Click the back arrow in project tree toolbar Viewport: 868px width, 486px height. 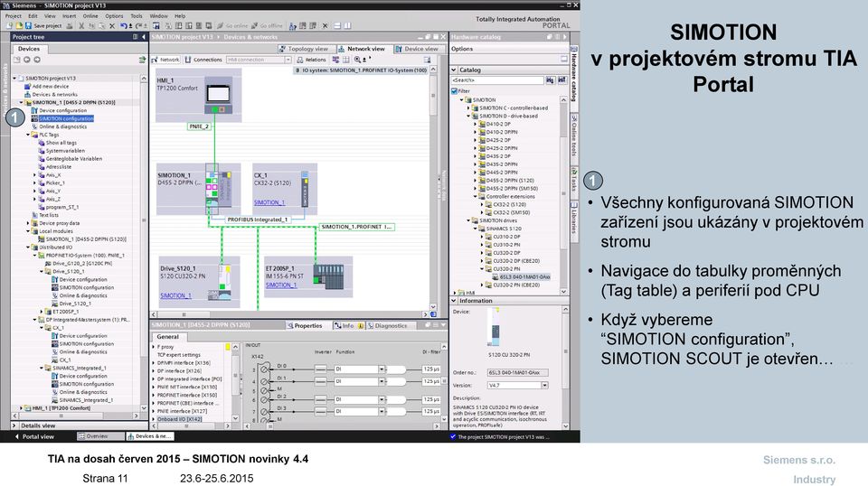tap(26, 60)
